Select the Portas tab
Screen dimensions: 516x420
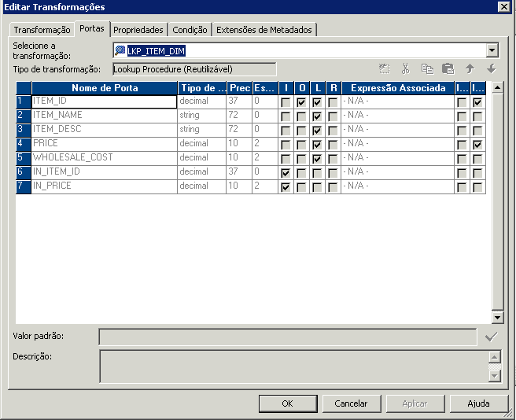pyautogui.click(x=92, y=28)
